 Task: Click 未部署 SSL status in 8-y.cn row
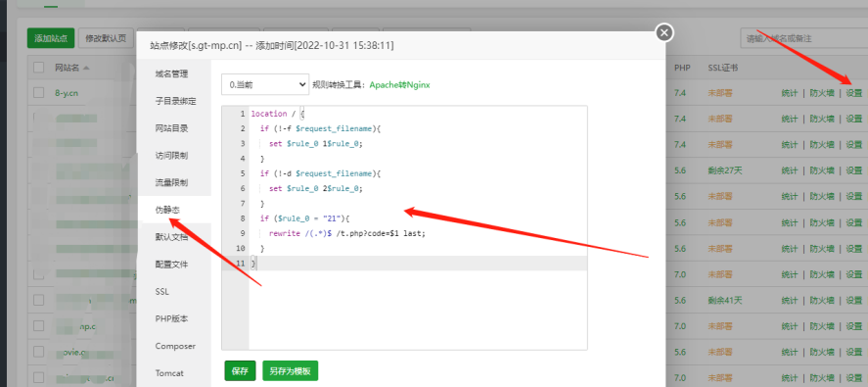[720, 93]
